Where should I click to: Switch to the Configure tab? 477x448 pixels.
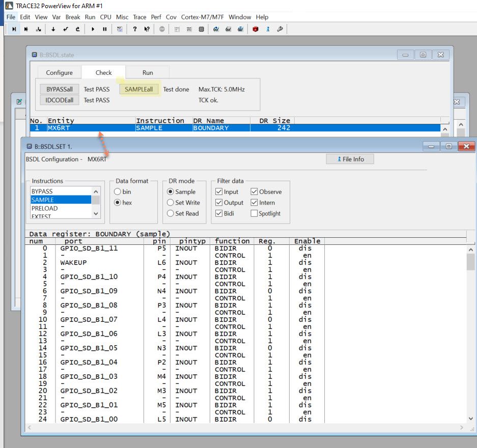pos(60,72)
